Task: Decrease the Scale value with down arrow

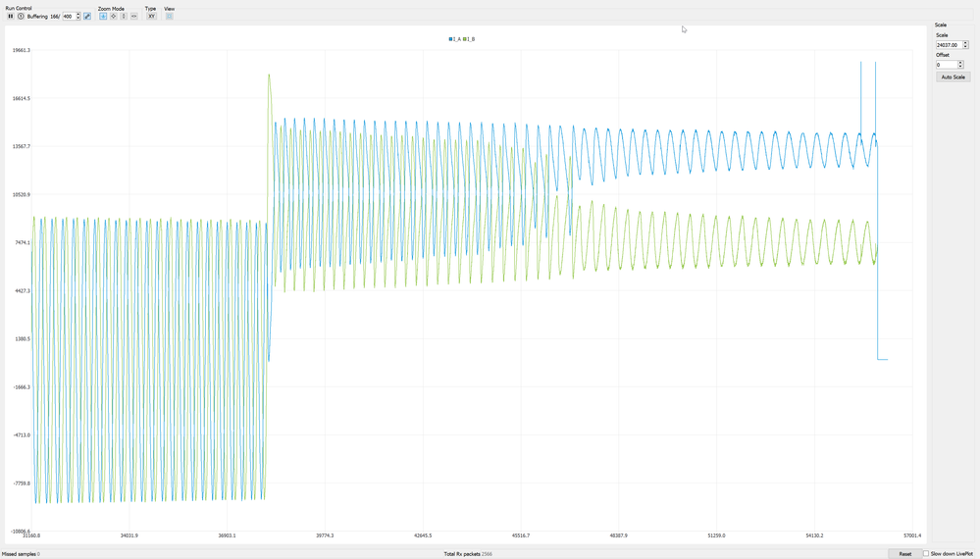Action: 965,47
